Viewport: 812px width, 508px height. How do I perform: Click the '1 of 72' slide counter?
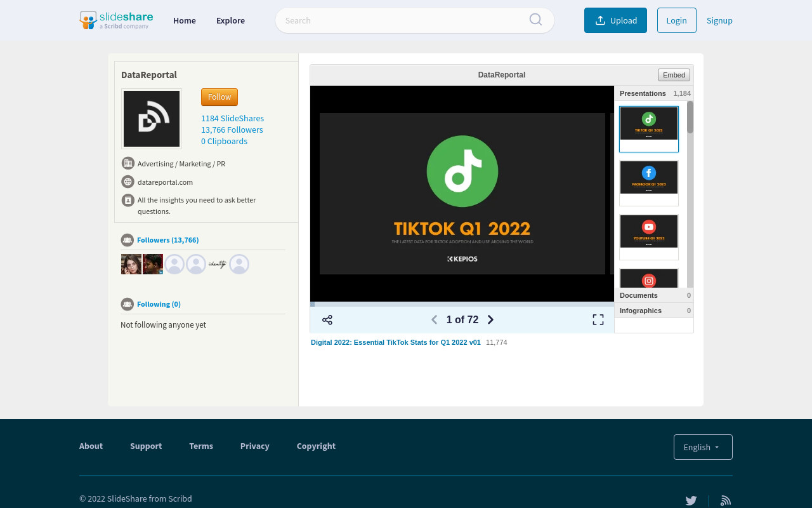tap(462, 320)
